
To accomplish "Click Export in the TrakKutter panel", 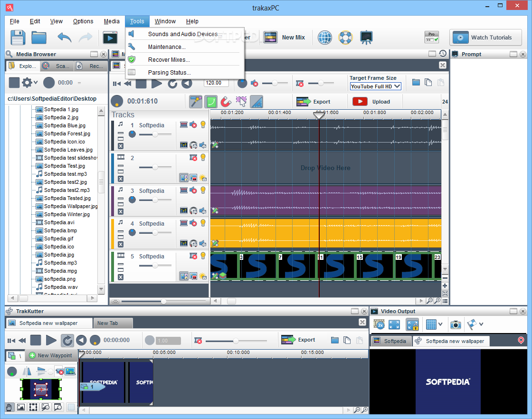I will (298, 340).
